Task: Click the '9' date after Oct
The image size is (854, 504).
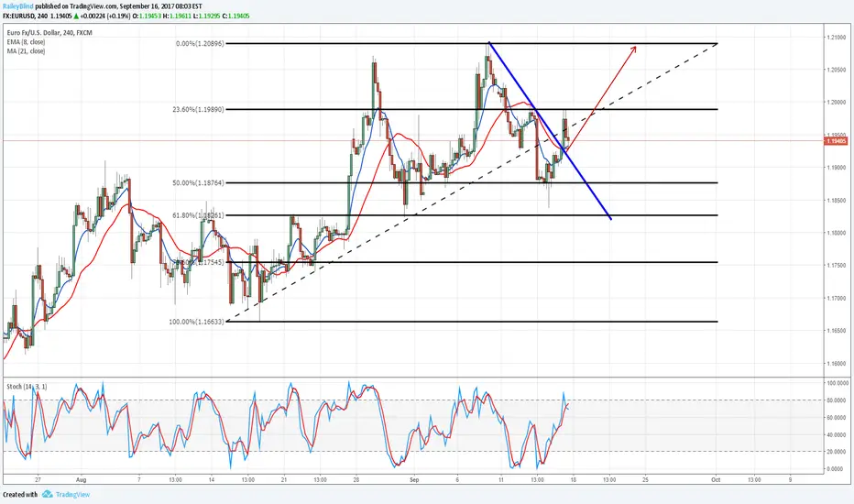Action: [790, 480]
